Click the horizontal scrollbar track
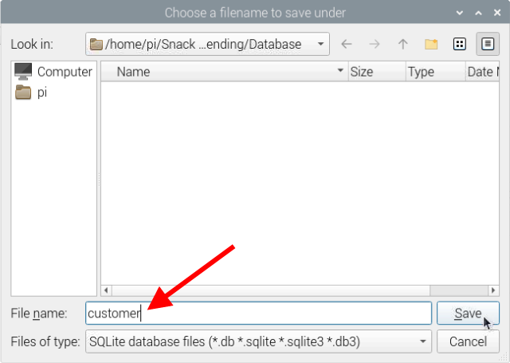 (270, 290)
